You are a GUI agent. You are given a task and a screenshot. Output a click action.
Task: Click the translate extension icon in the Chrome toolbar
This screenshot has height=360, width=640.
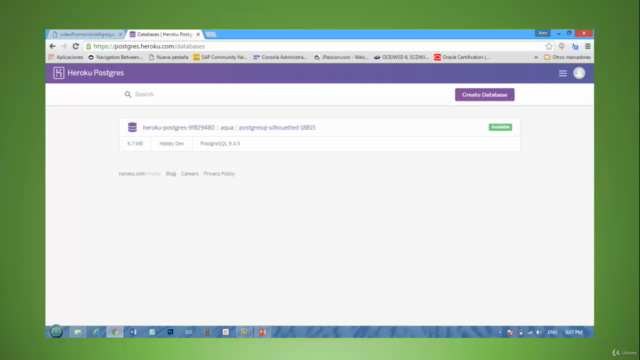[x=575, y=46]
